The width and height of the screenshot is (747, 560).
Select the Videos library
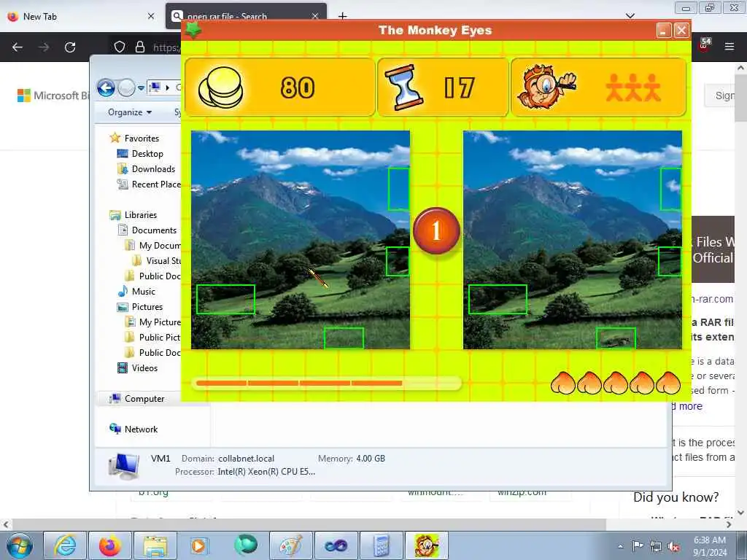(144, 368)
